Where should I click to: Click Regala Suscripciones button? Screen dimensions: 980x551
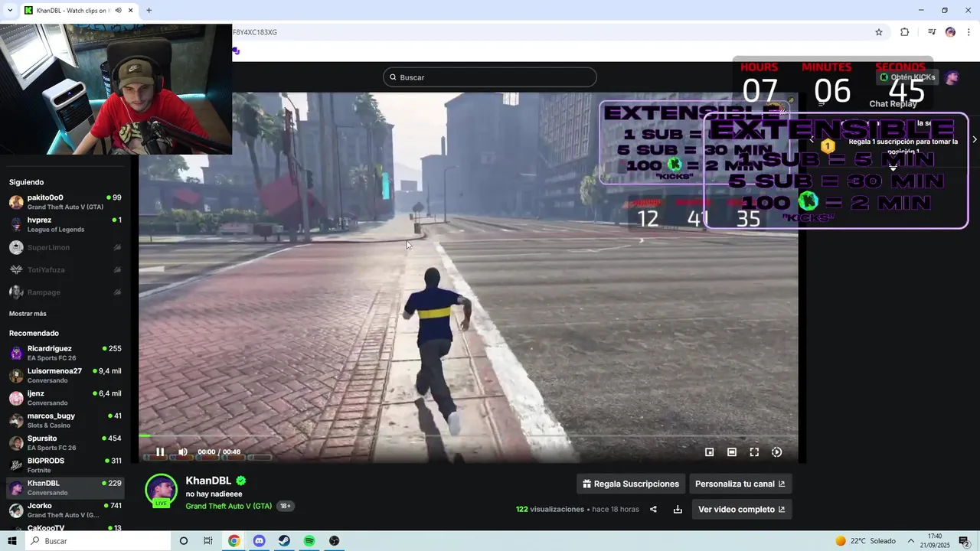pos(631,484)
